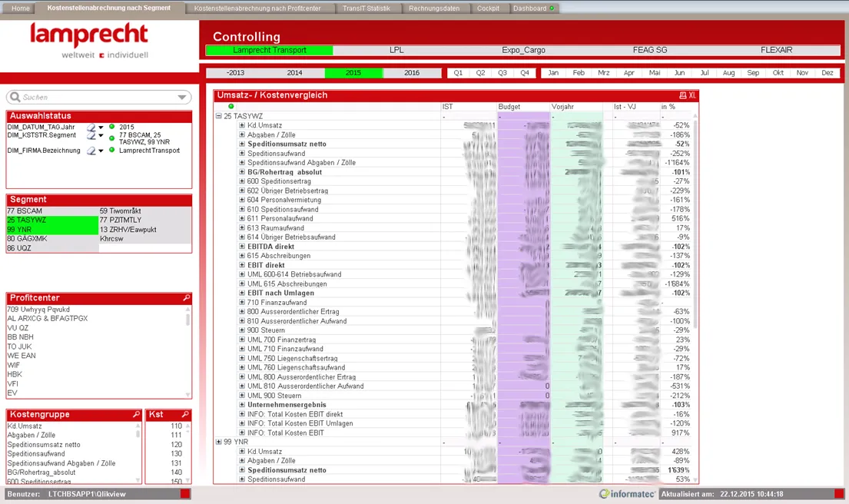
Task: Export Umsatz- / Kostenvergleich to Excel (XL)
Action: tap(692, 95)
